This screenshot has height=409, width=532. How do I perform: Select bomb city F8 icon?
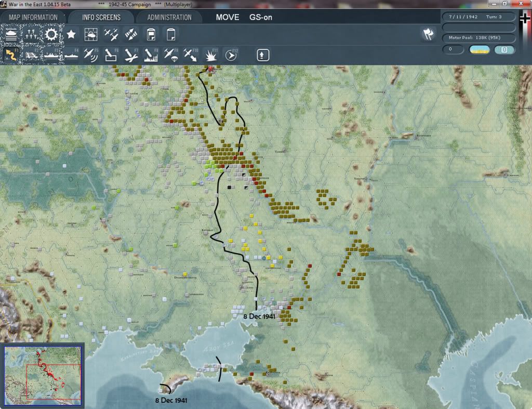coord(151,55)
